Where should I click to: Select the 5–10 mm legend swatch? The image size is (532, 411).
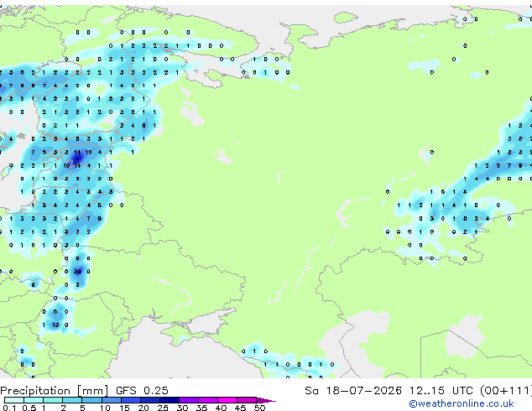point(91,400)
